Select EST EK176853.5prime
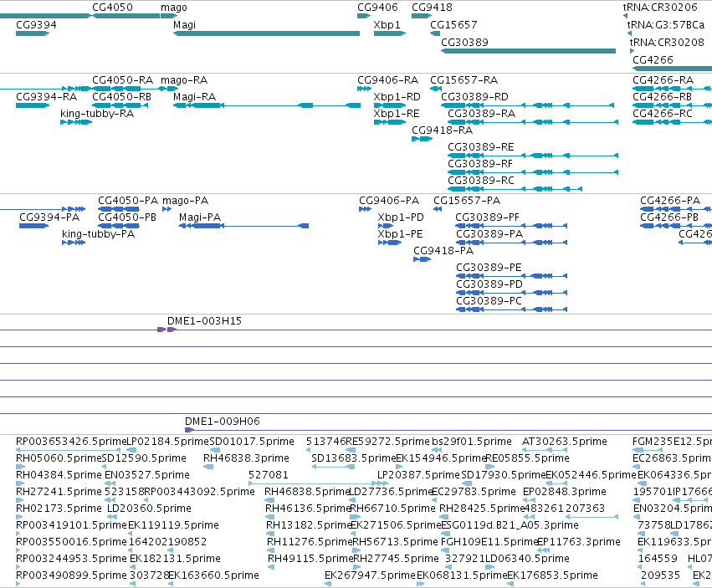Image resolution: width=712 pixels, height=588 pixels. click(x=510, y=584)
